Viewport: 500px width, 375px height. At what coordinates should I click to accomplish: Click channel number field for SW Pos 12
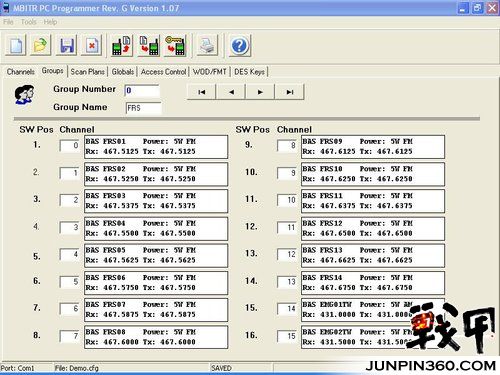point(287,227)
